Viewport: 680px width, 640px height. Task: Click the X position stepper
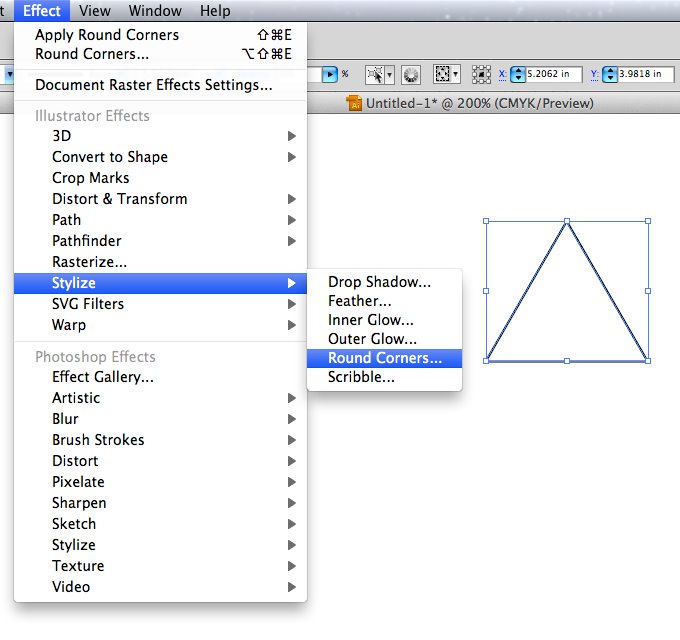pos(517,75)
